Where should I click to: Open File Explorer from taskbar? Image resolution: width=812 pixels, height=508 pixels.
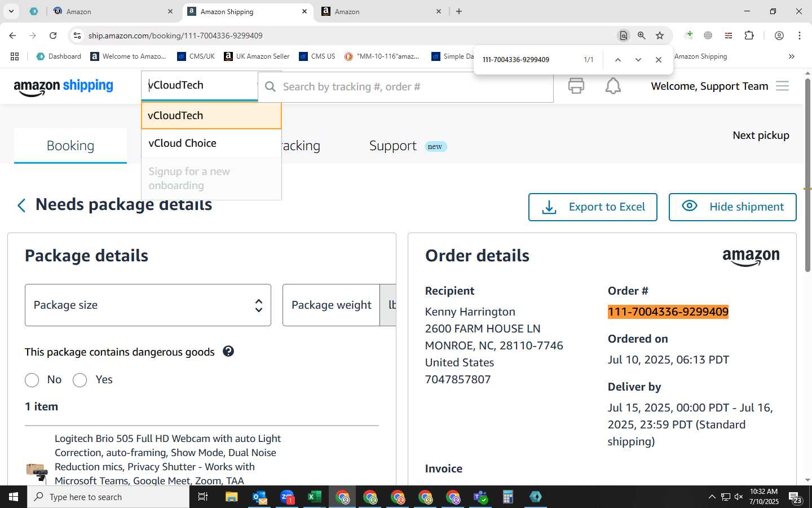[232, 497]
